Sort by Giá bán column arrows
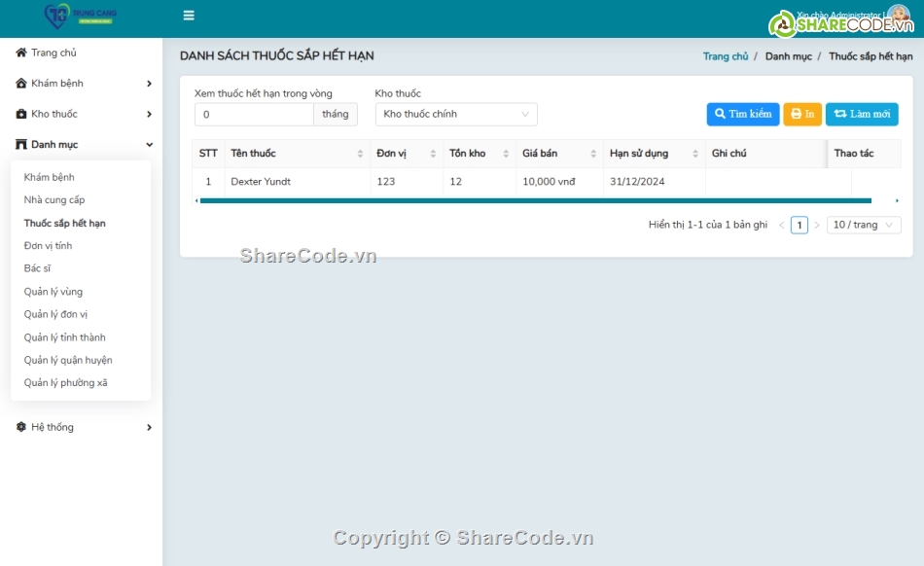Screen dimensions: 924x566 [x=593, y=154]
